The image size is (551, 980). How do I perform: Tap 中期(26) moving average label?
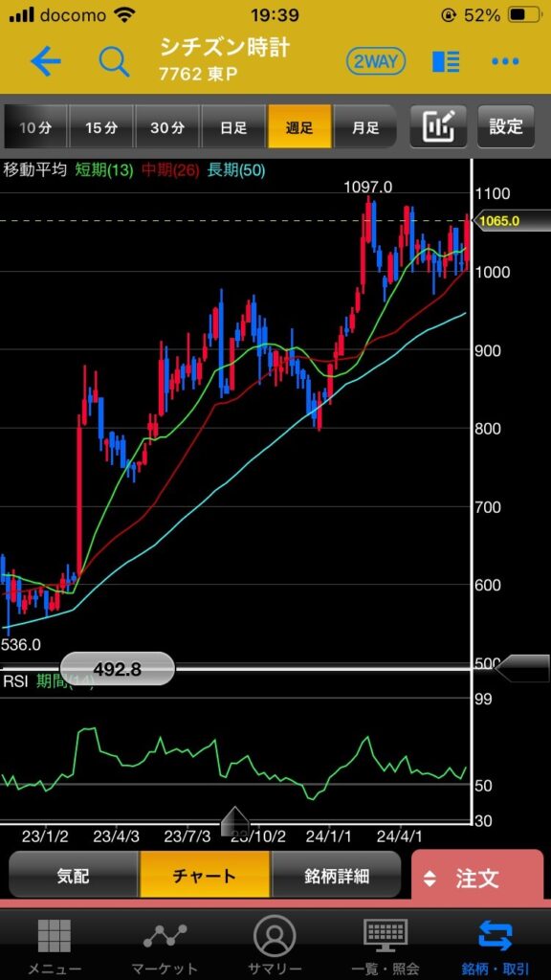(170, 169)
